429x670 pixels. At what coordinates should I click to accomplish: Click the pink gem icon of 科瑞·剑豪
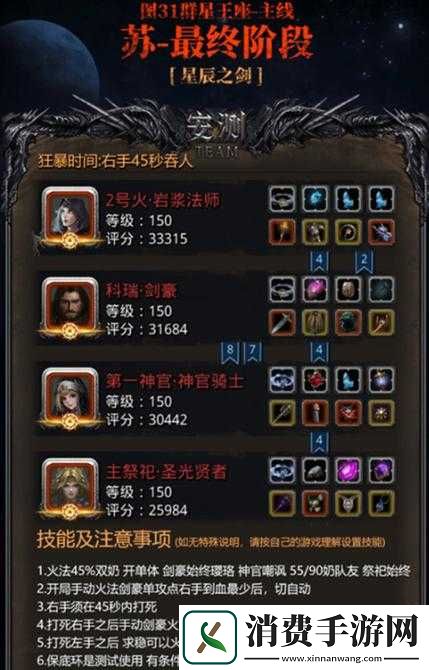click(315, 289)
